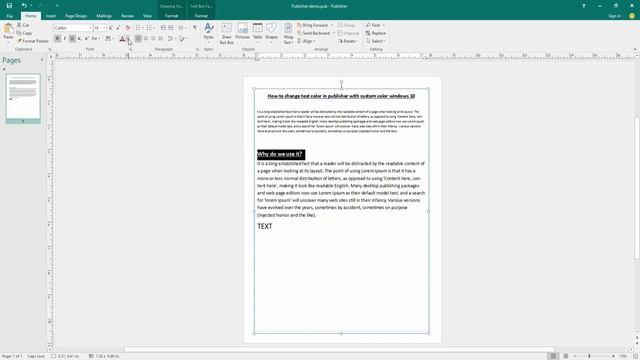Open Font dialog launcher
This screenshot has height=360, width=640.
(131, 49)
